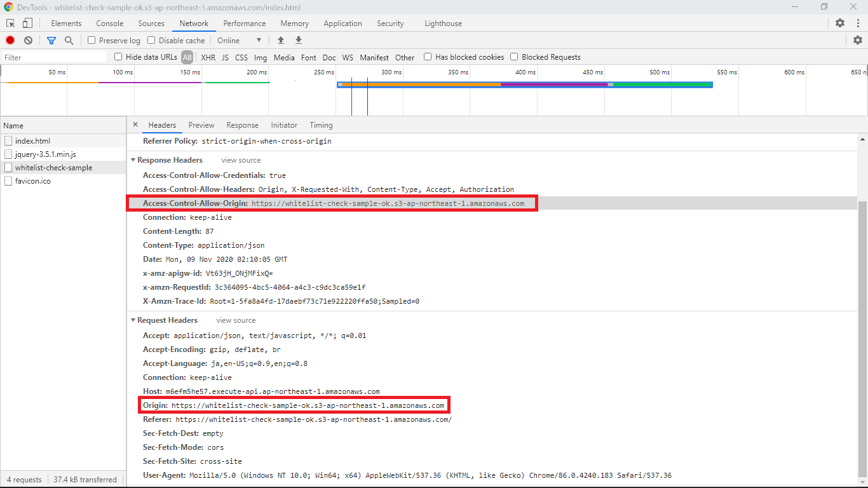Filter requests by XHR type
The image size is (868, 488).
click(208, 57)
